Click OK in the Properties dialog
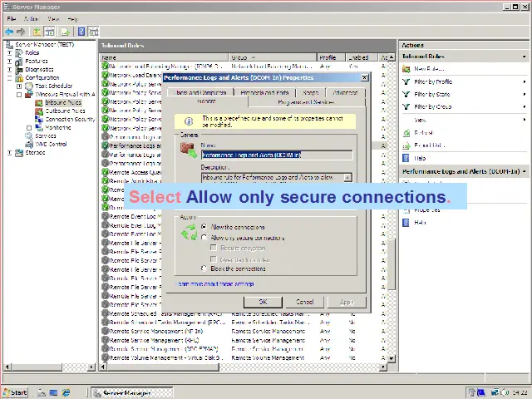Screen dimensions: 532x399 tap(263, 302)
